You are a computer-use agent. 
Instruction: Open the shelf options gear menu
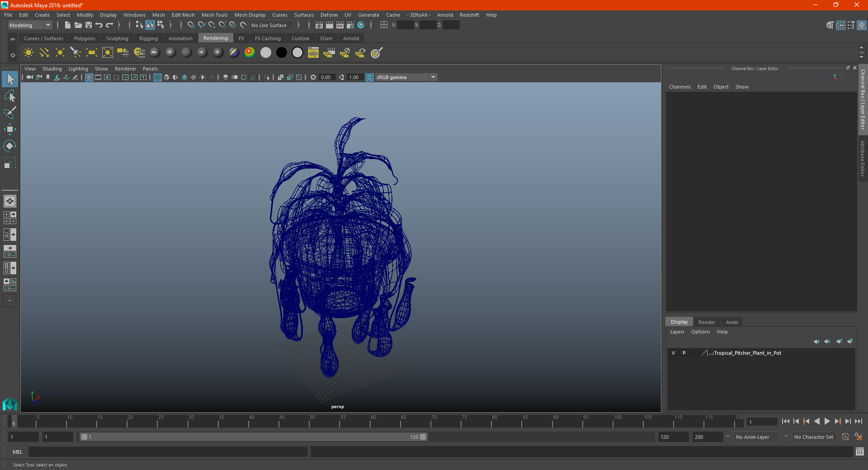coord(13,55)
